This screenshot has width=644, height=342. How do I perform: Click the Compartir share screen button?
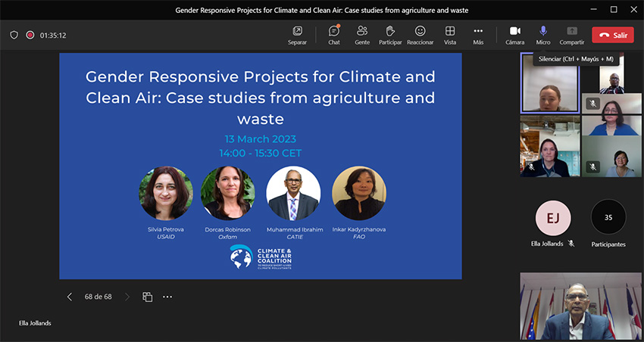(572, 36)
